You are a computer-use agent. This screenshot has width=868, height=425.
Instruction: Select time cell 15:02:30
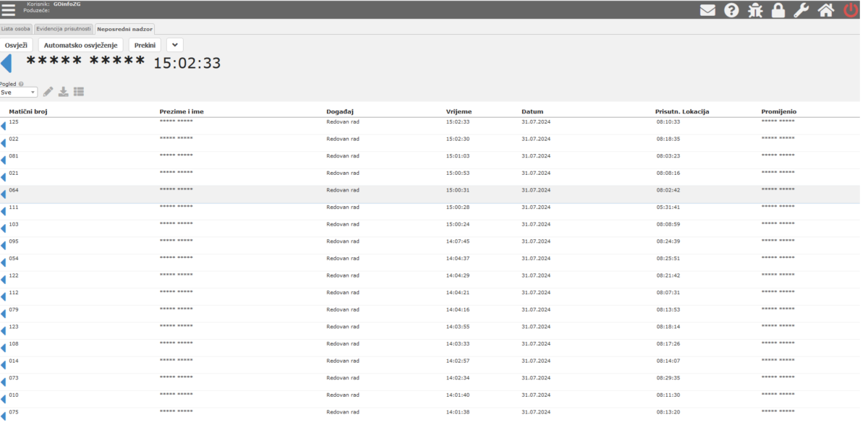click(458, 139)
